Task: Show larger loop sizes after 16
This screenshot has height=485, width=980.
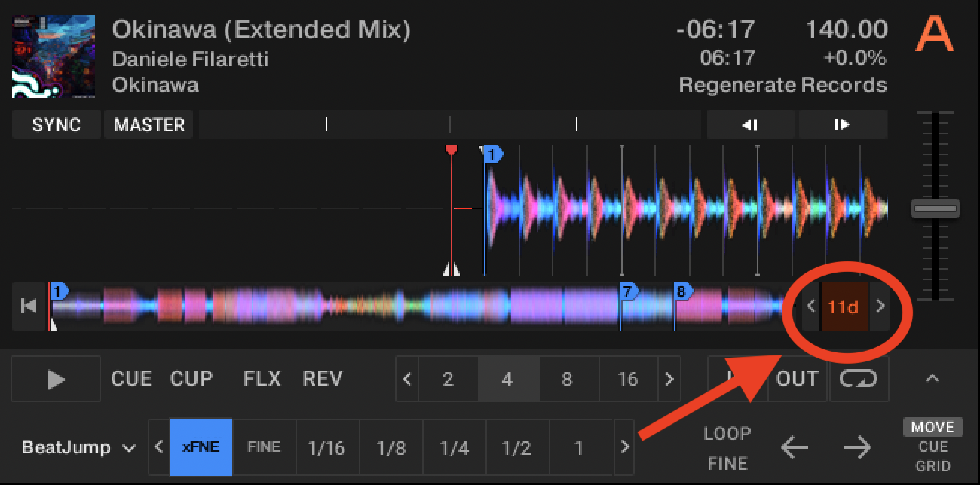Action: click(x=669, y=378)
